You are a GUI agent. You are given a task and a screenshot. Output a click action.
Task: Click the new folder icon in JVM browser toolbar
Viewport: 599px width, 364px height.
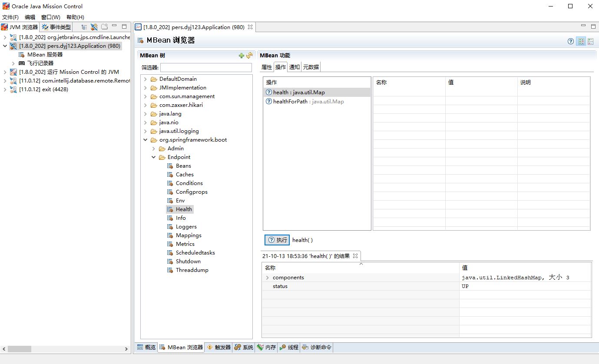pyautogui.click(x=104, y=27)
